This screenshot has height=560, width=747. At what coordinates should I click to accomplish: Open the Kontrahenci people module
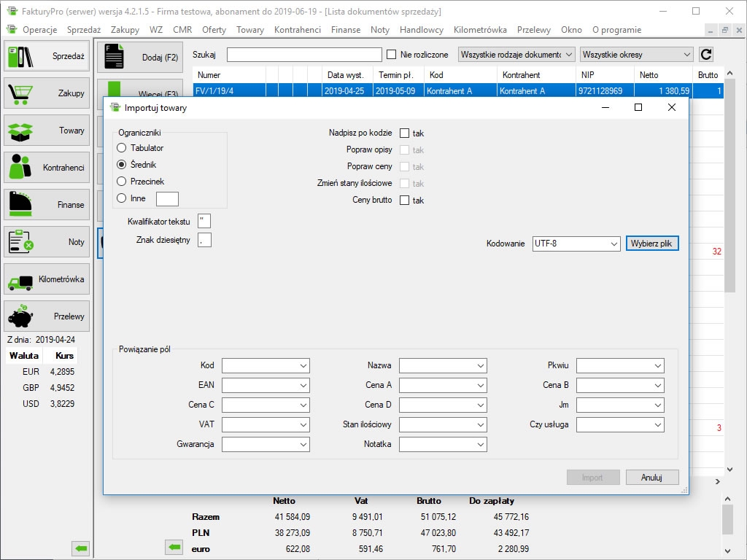point(47,168)
